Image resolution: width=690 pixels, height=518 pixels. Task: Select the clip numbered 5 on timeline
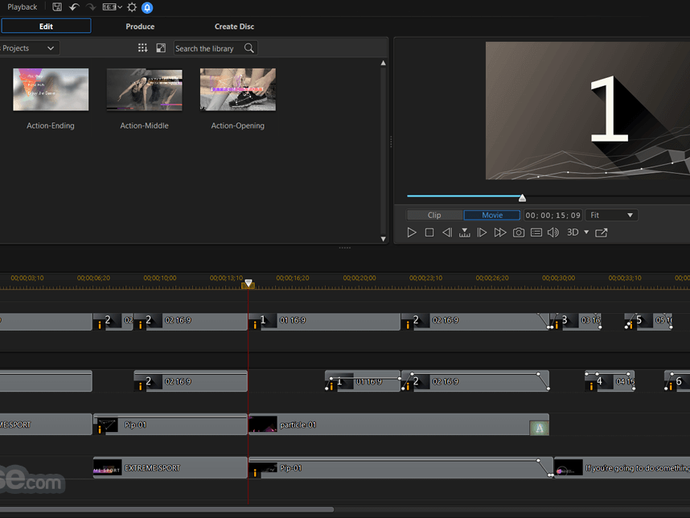pyautogui.click(x=651, y=320)
